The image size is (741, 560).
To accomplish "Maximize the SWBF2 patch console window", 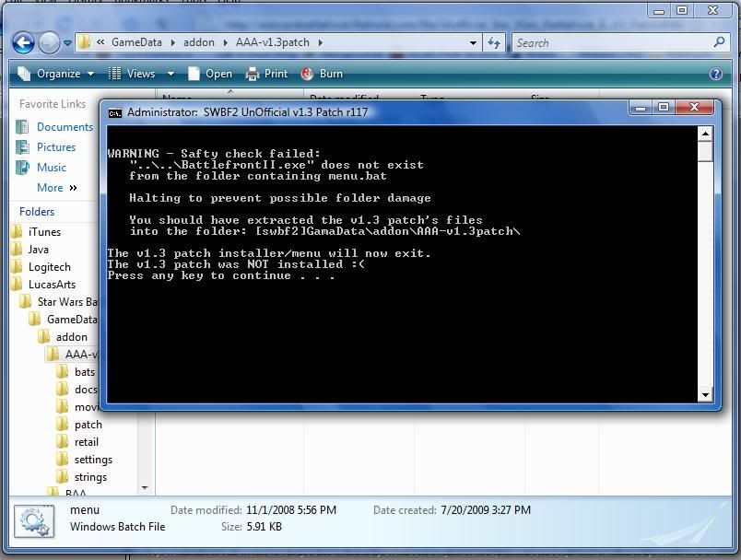I will 664,108.
